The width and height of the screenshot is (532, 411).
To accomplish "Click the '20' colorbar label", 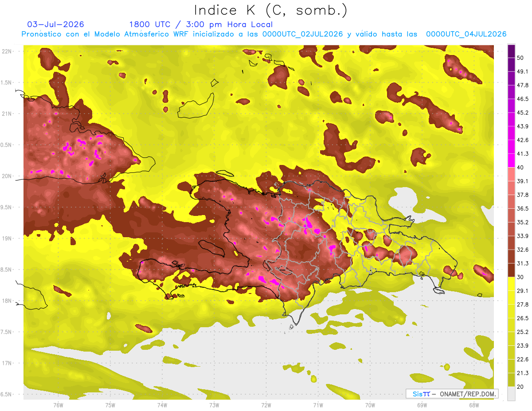I will [521, 387].
